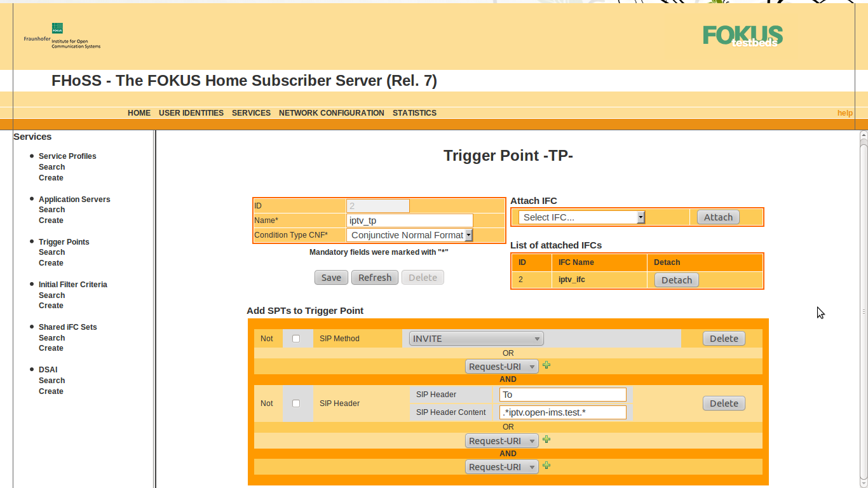868x488 pixels.
Task: Toggle Not checkbox for SIP Method
Action: [x=296, y=339]
